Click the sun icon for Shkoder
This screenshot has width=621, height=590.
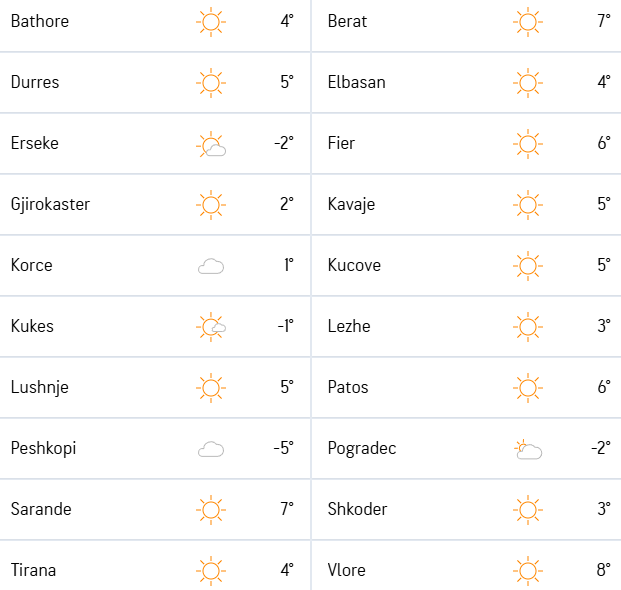pos(528,510)
